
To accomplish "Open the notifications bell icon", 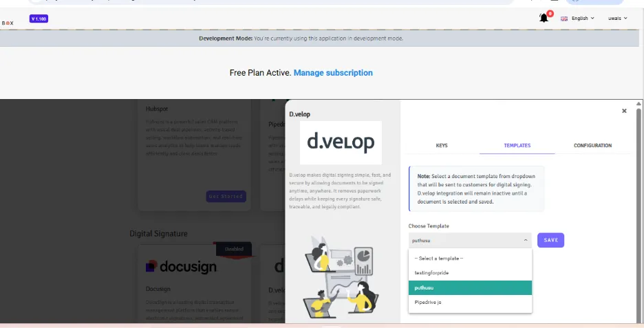I will (544, 18).
